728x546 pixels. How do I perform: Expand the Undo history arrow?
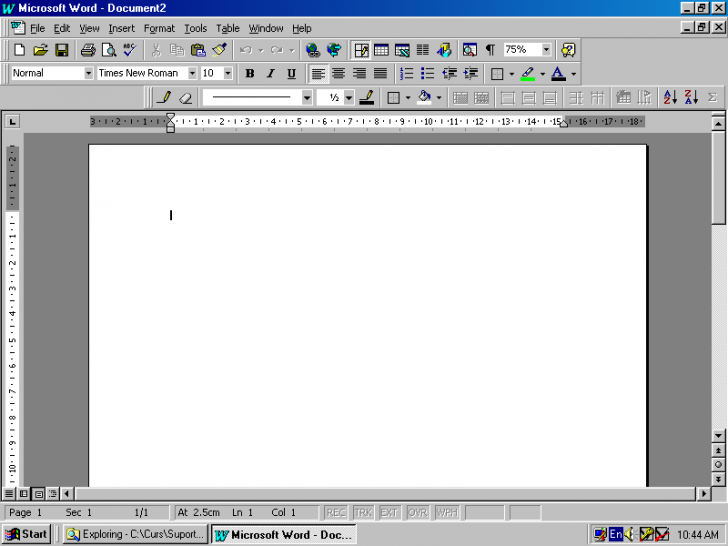(x=260, y=50)
